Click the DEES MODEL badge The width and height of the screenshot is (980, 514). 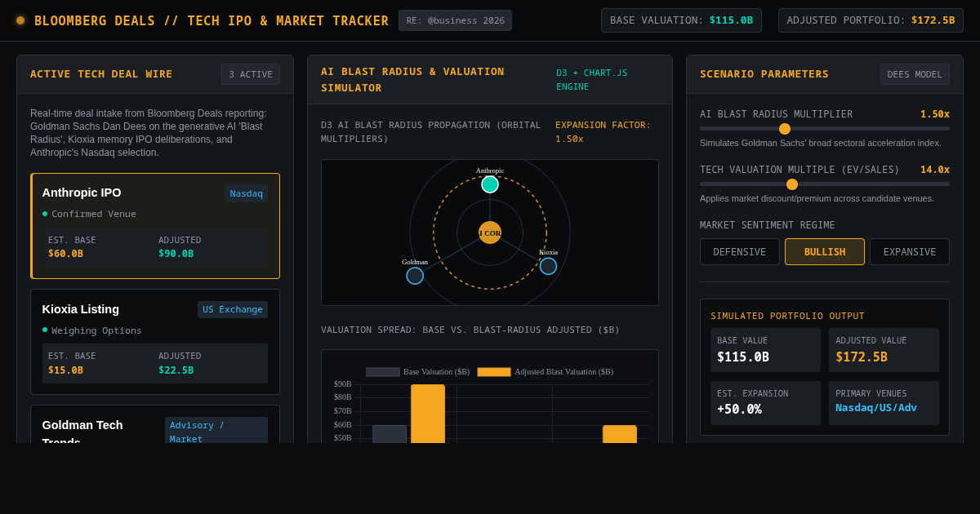point(915,74)
